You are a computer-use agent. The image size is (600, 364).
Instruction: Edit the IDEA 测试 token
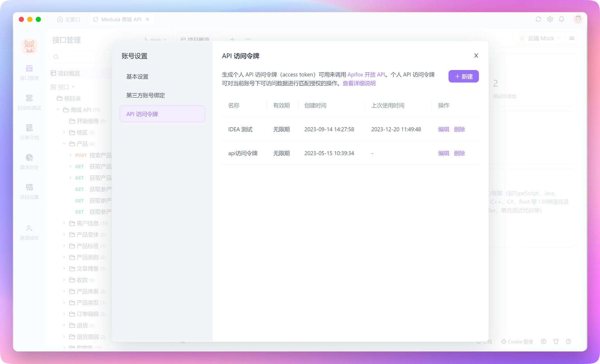pyautogui.click(x=443, y=129)
